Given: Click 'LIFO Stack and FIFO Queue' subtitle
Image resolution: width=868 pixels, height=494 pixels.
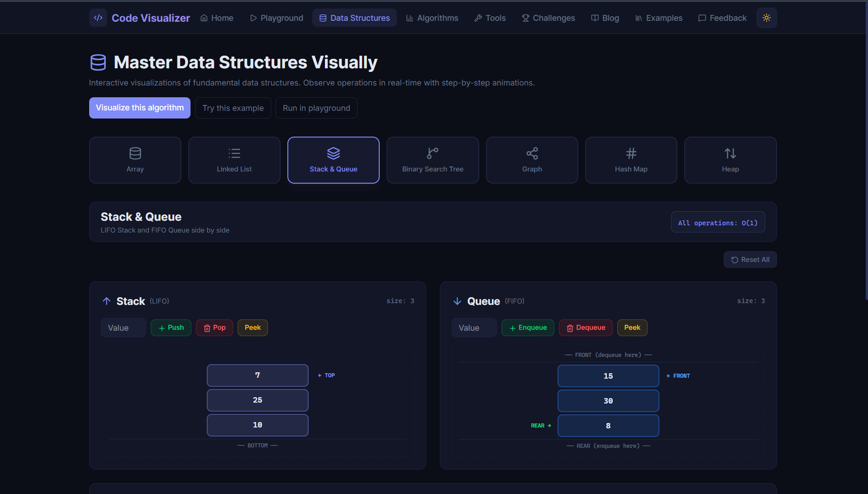Looking at the screenshot, I should 165,230.
